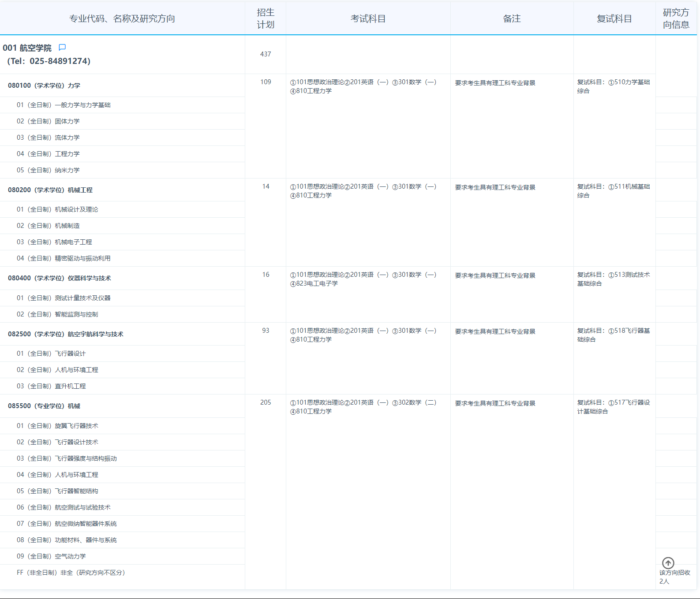
Task: Click retest subject 513测试技术基础综合
Action: pyautogui.click(x=614, y=279)
